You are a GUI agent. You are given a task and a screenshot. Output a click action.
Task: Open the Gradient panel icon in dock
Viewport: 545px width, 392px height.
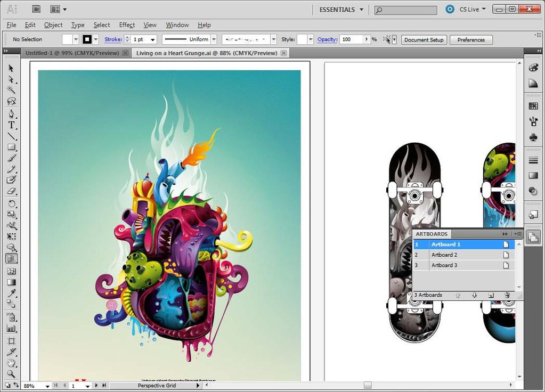point(533,176)
